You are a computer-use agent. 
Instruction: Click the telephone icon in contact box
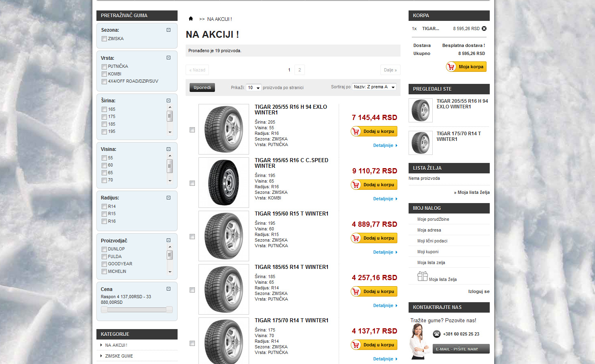437,334
